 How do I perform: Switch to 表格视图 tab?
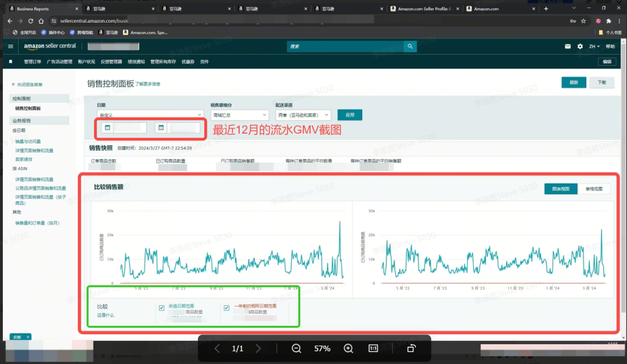coord(594,189)
